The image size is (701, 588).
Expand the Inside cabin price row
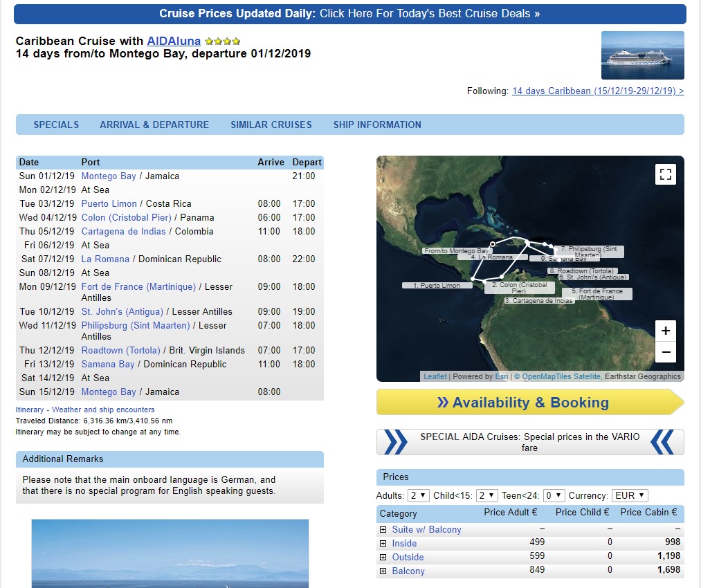click(383, 543)
